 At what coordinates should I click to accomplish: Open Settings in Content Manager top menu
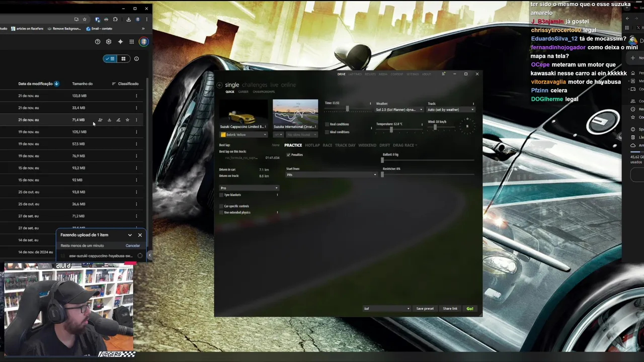(x=413, y=74)
